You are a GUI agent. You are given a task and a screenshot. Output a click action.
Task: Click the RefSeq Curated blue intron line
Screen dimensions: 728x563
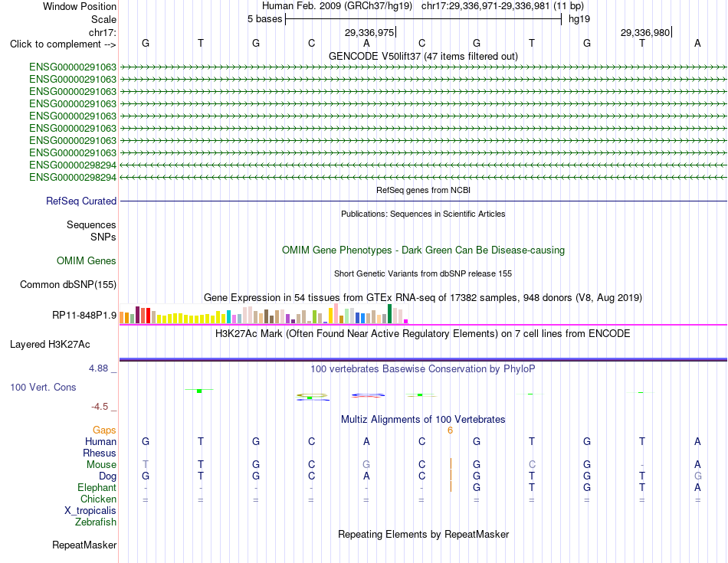[x=423, y=201]
